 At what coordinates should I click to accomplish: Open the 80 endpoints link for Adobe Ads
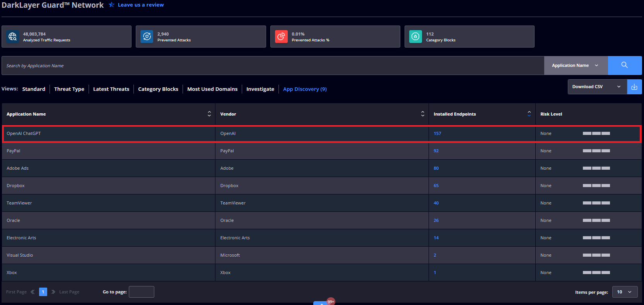point(436,168)
